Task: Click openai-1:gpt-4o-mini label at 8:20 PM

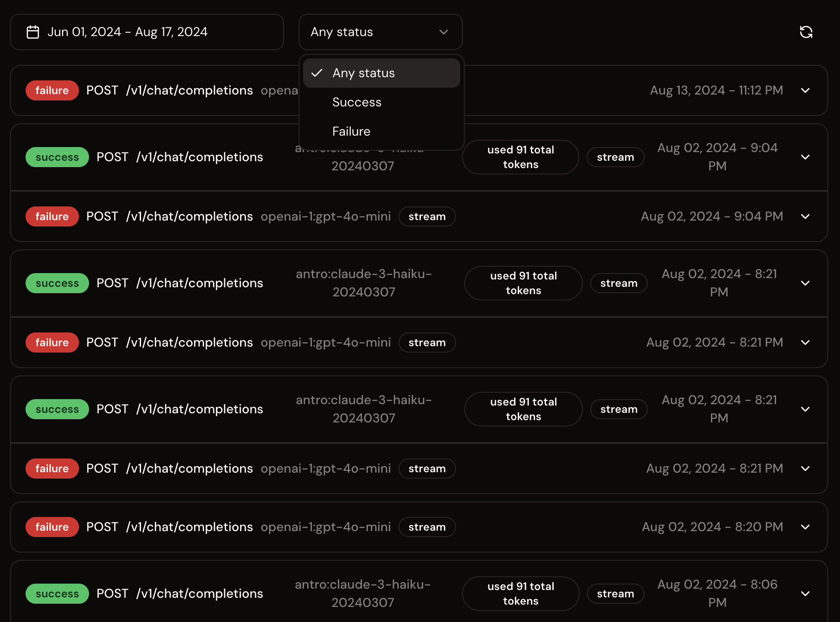Action: pyautogui.click(x=325, y=527)
